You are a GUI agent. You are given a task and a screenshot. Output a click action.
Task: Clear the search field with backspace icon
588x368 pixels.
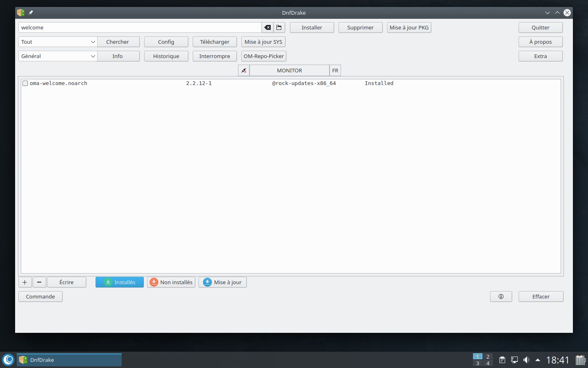[267, 27]
